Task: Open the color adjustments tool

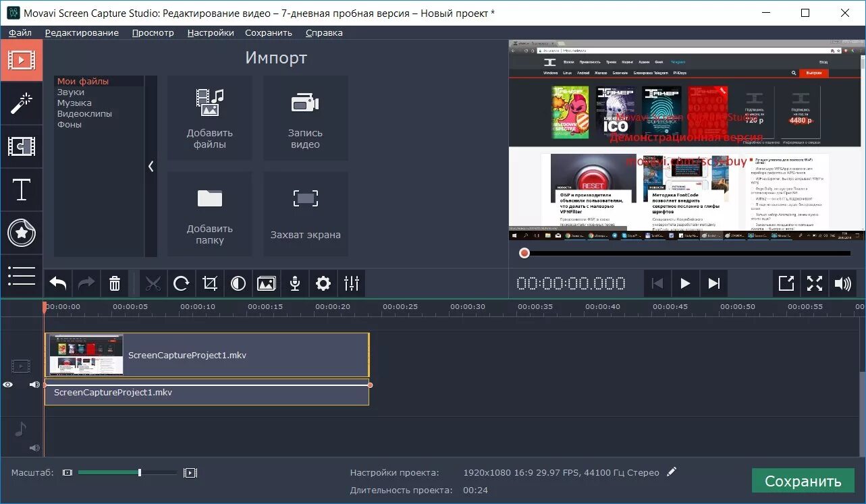Action: point(238,283)
